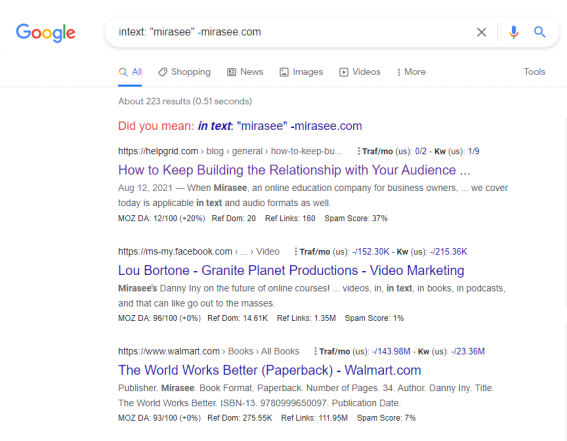The width and height of the screenshot is (567, 441).
Task: Go to the Google logo homepage
Action: click(x=46, y=33)
